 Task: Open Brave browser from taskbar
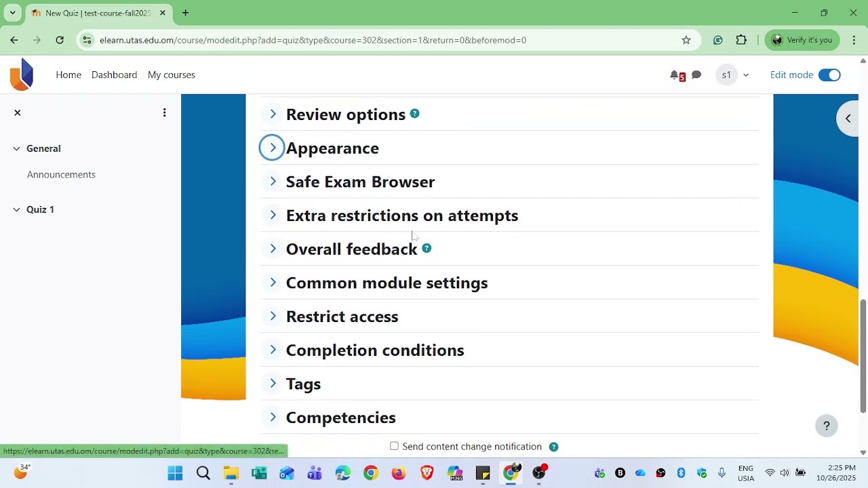coord(427,473)
